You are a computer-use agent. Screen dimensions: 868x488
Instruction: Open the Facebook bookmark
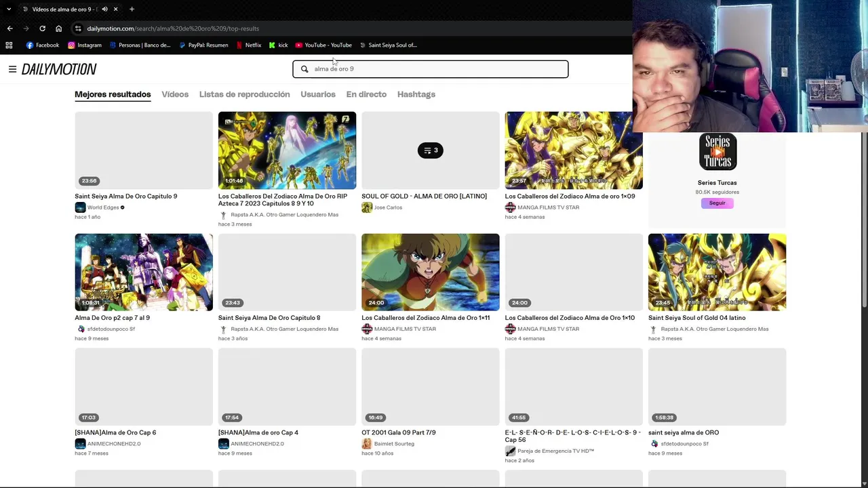43,45
